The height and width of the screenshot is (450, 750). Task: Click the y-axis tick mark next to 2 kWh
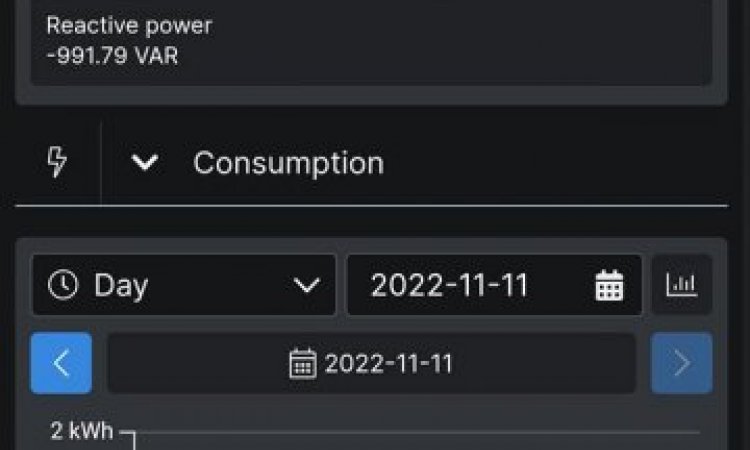point(127,432)
